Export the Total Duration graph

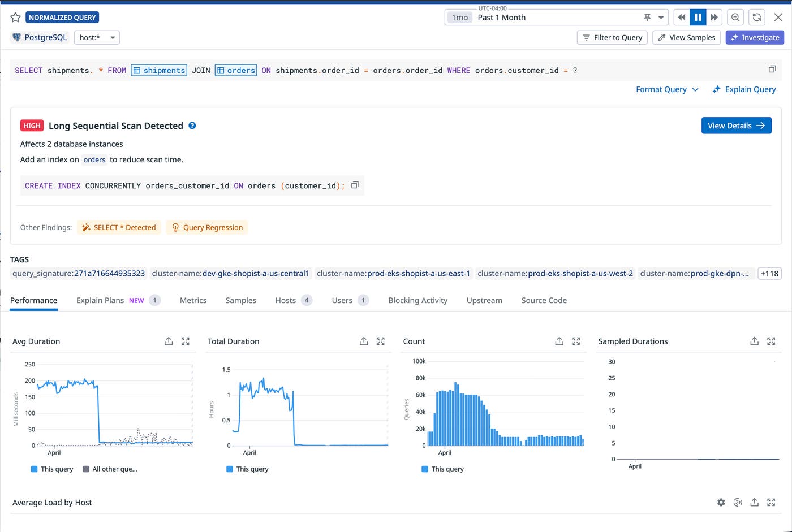pos(364,341)
